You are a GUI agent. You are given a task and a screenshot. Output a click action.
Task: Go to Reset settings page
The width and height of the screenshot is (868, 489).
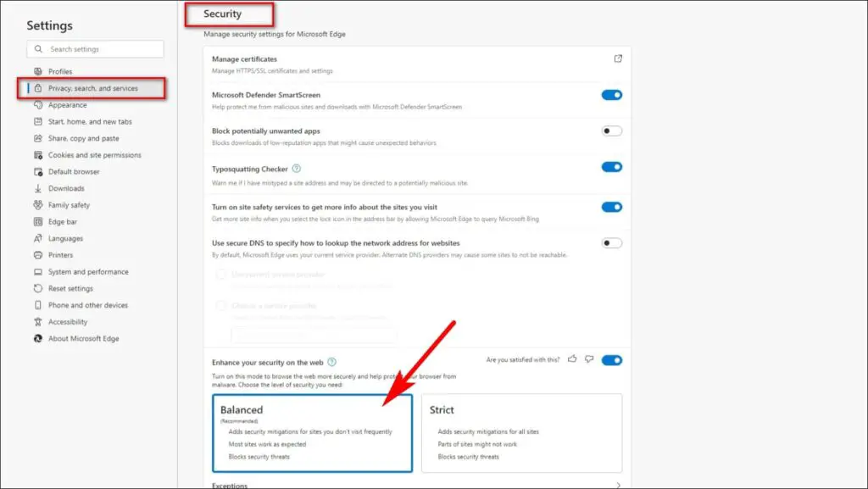[x=70, y=289]
